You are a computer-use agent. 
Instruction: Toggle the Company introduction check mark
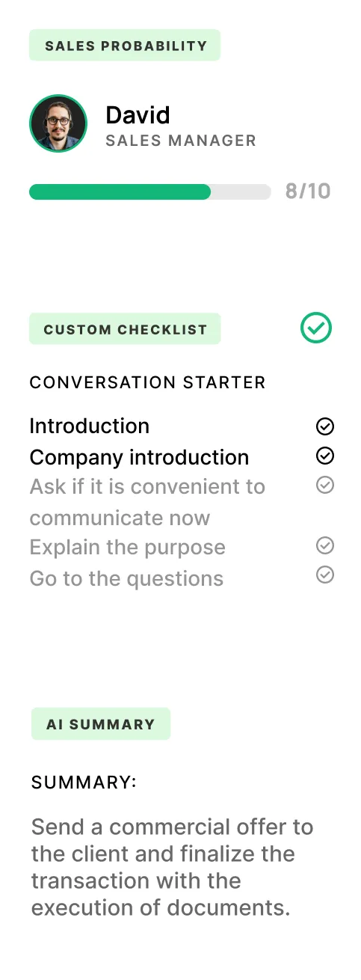click(325, 456)
